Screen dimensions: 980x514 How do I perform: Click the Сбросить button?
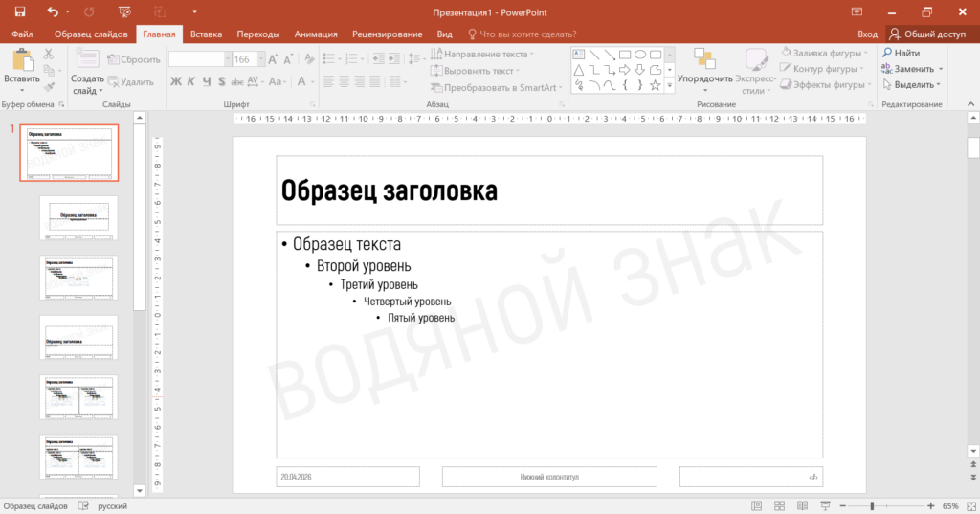[x=134, y=59]
